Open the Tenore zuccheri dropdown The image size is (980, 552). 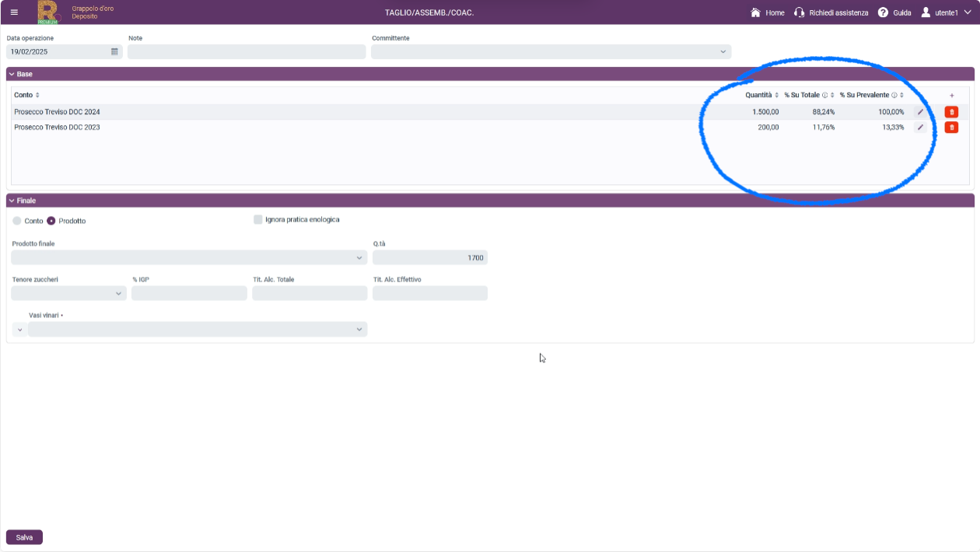point(68,293)
